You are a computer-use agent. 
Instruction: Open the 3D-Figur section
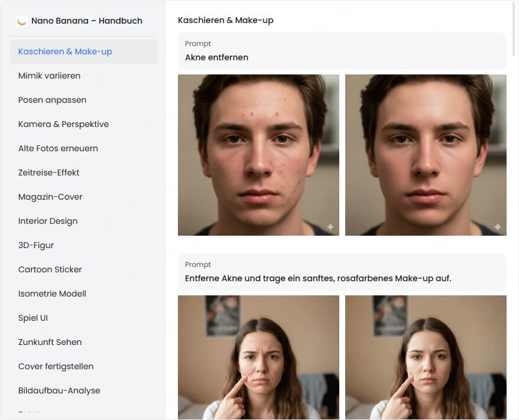point(36,245)
